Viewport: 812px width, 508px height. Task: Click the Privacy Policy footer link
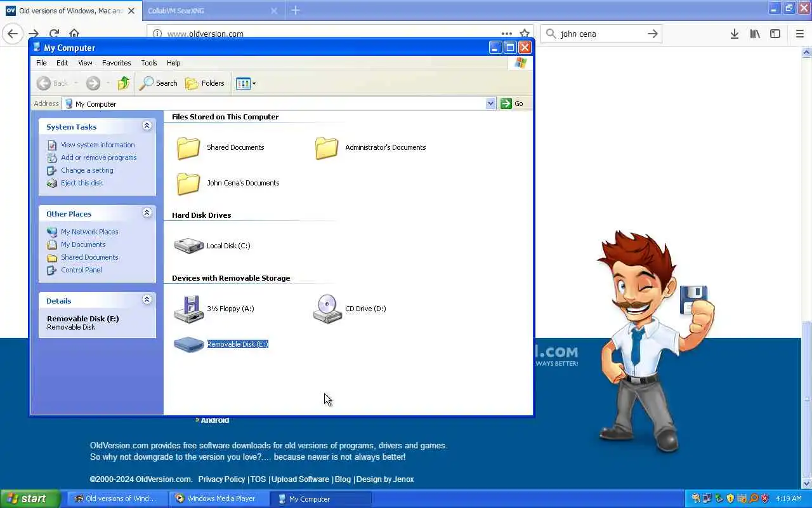[221, 479]
